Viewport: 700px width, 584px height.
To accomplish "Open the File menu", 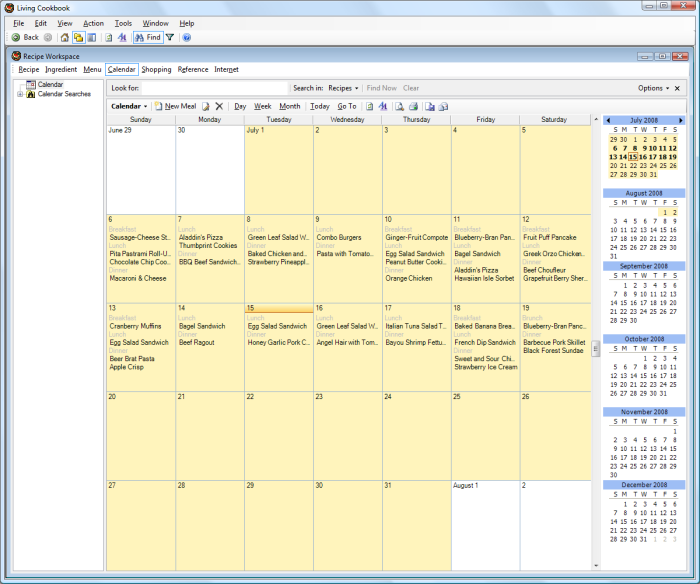I will (x=19, y=23).
